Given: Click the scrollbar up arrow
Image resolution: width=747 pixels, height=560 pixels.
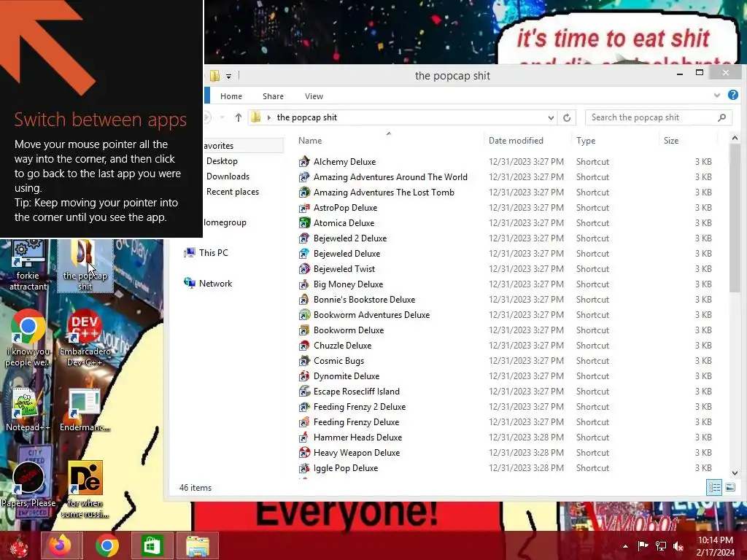Looking at the screenshot, I should (735, 138).
